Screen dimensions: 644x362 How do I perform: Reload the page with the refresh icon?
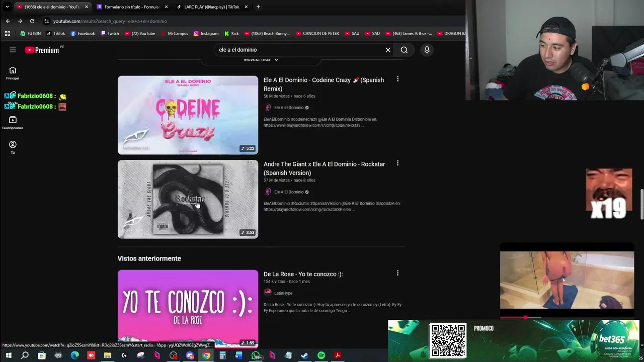(x=32, y=21)
